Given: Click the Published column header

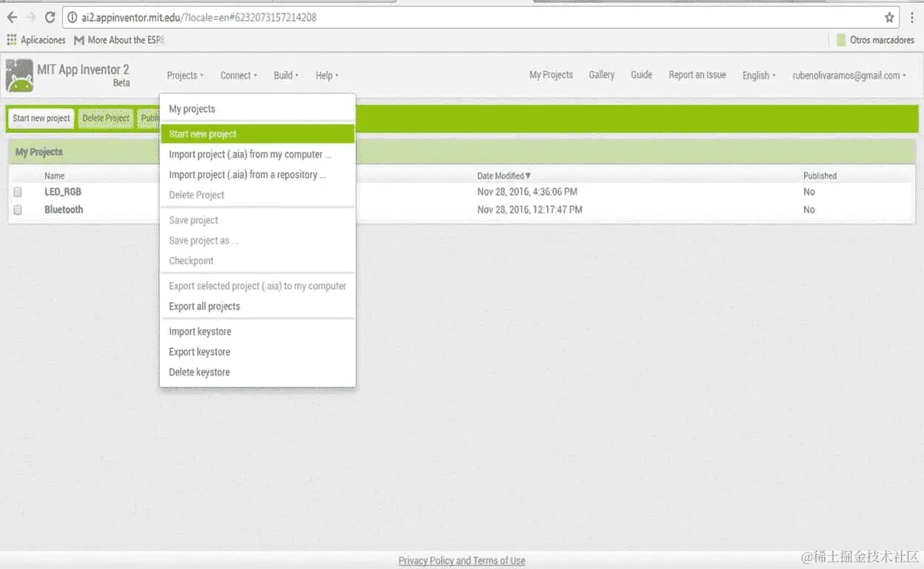Looking at the screenshot, I should [x=820, y=176].
